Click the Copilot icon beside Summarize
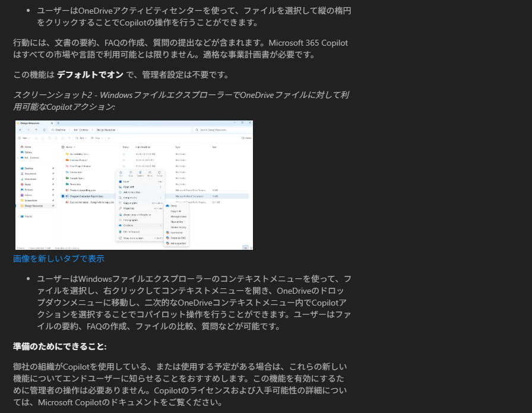Viewport: 532px width, 413px height. 167,233
